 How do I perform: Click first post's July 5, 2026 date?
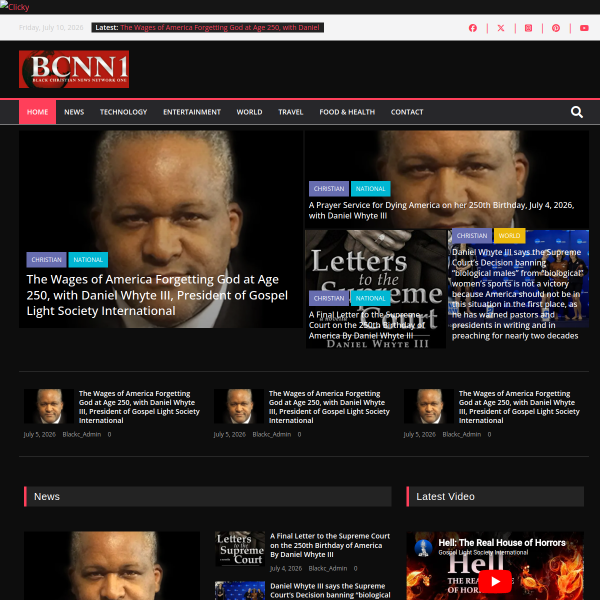coord(40,434)
